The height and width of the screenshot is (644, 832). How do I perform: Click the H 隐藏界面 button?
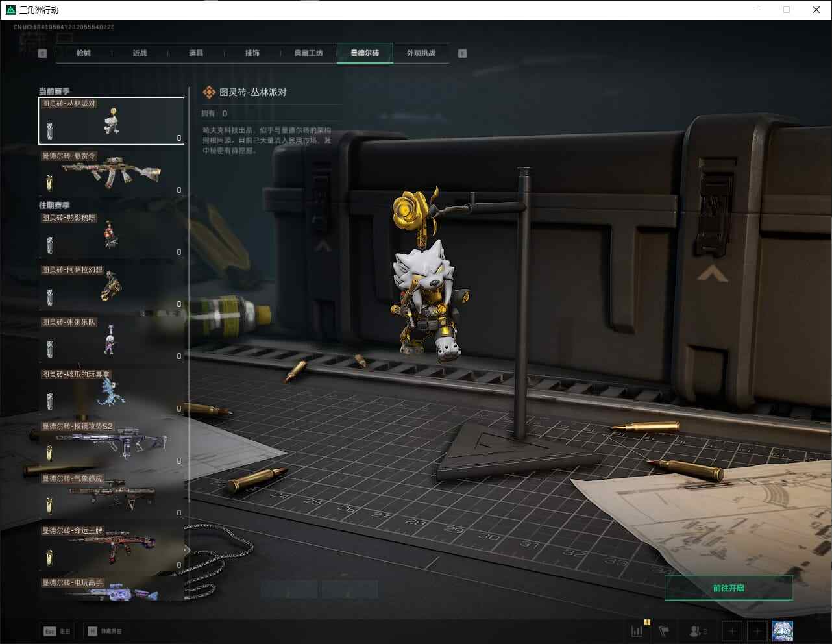click(105, 631)
